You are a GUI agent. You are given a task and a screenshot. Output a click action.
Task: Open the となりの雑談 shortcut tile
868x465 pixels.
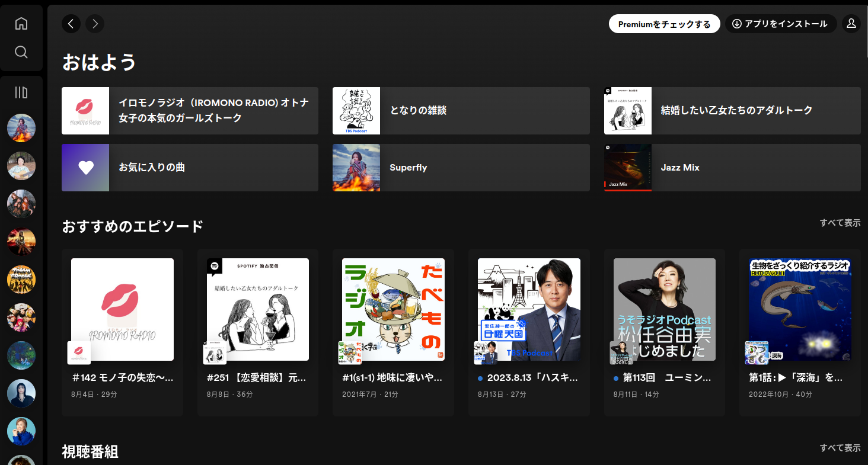[461, 111]
